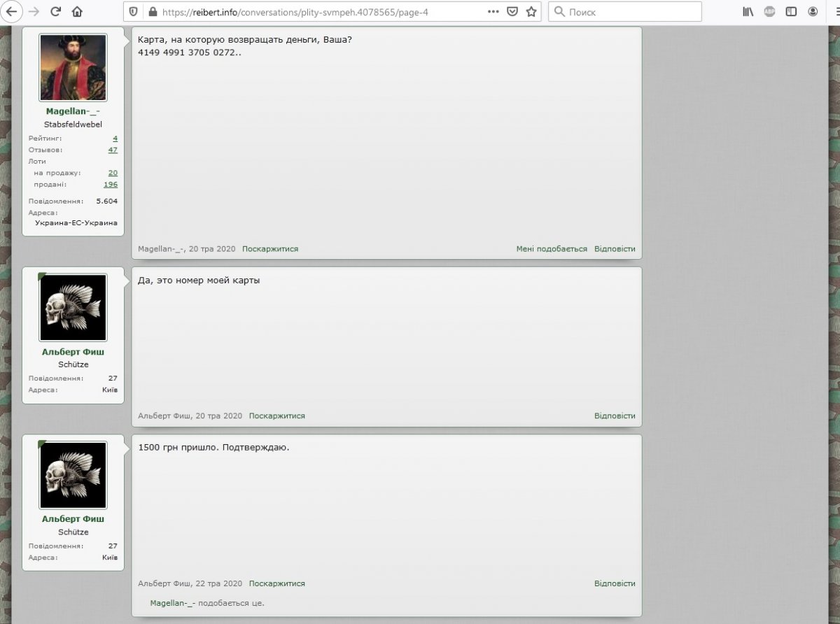Open Magellan rating value 4

(x=115, y=139)
